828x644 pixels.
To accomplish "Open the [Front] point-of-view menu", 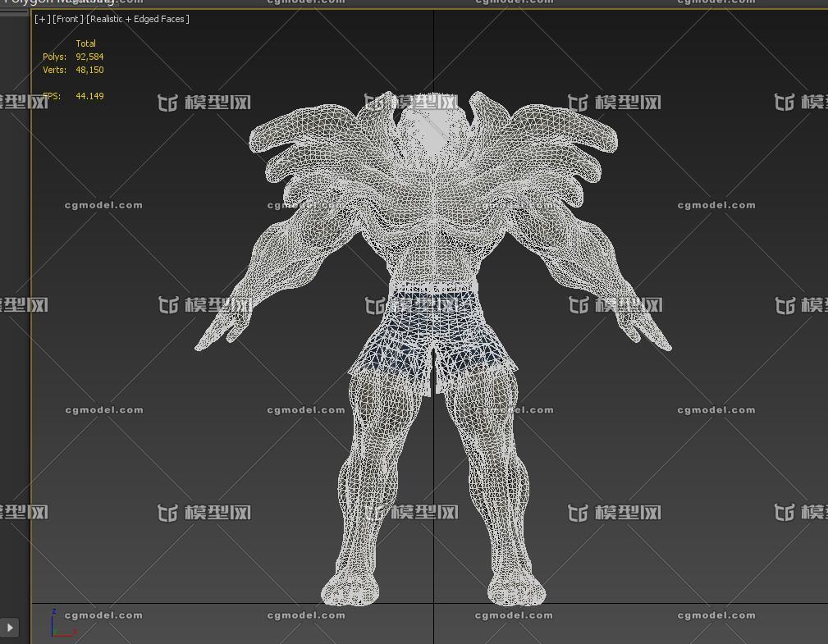I will 67,19.
